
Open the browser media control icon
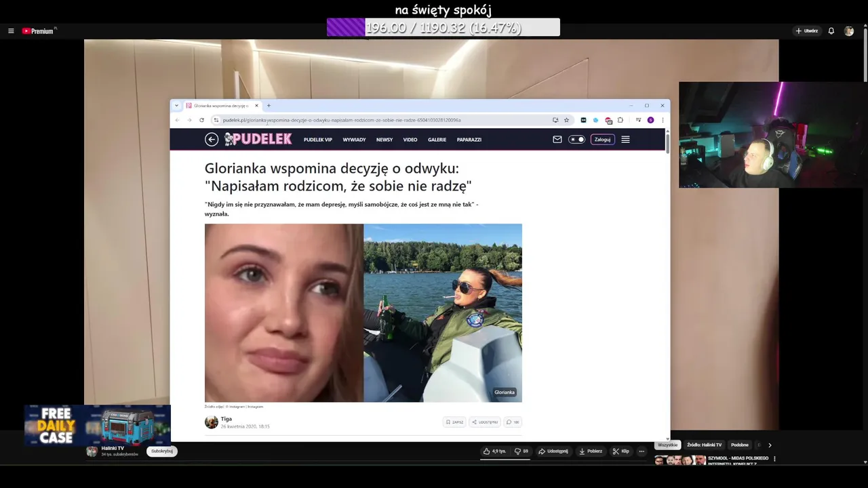pos(638,120)
